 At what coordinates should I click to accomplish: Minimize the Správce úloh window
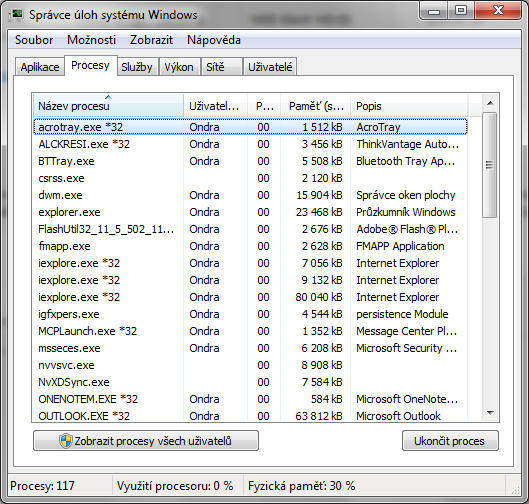(x=434, y=11)
